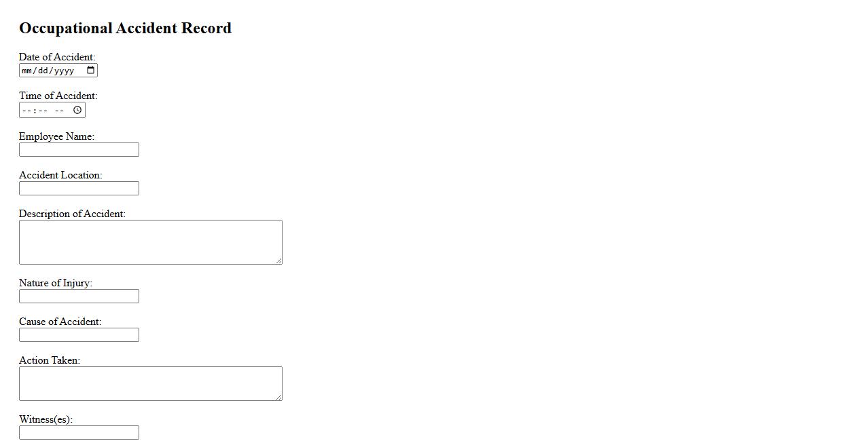Select the year segment of the date field
Image resolution: width=868 pixels, height=441 pixels.
(64, 71)
